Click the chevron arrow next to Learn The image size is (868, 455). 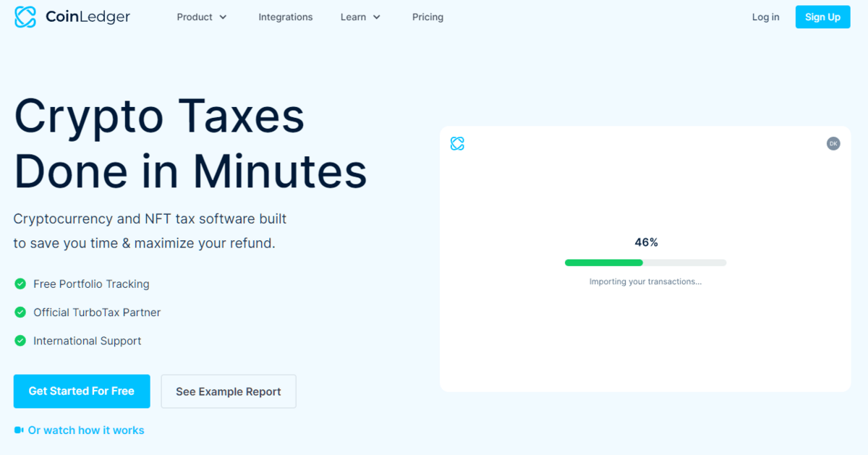pos(377,17)
